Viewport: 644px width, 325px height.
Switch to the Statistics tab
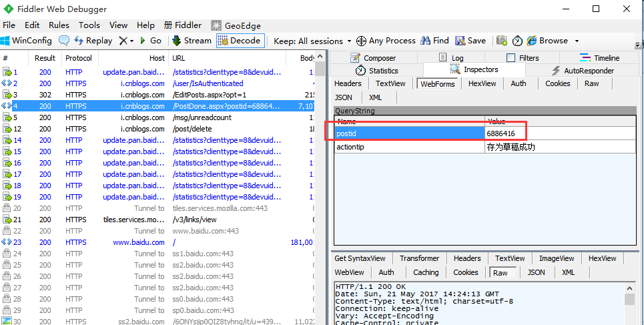[376, 71]
